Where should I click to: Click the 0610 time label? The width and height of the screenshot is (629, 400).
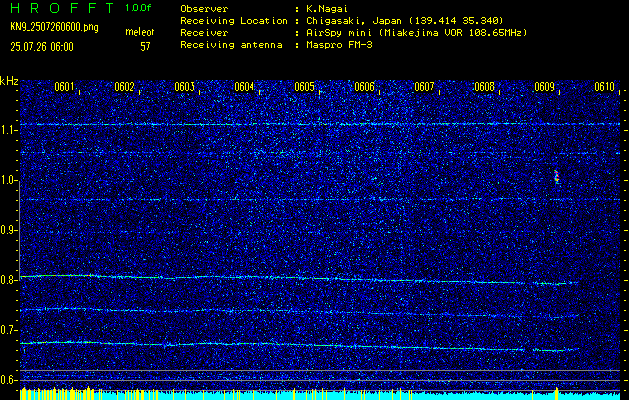[604, 87]
